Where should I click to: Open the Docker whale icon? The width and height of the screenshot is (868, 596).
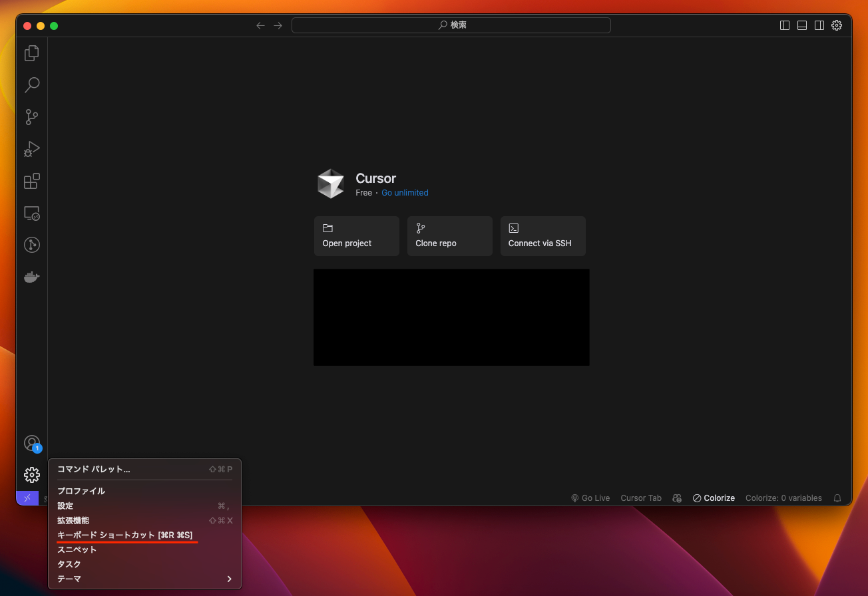point(31,277)
